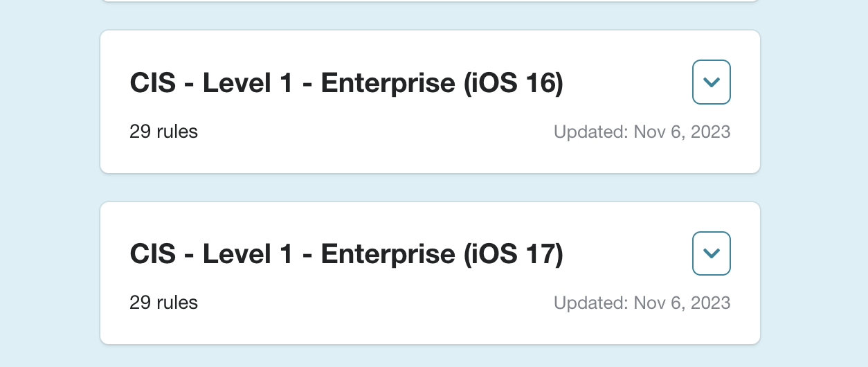Click "(iOS 16)" text in the card heading
The image size is (868, 367).
tap(513, 84)
